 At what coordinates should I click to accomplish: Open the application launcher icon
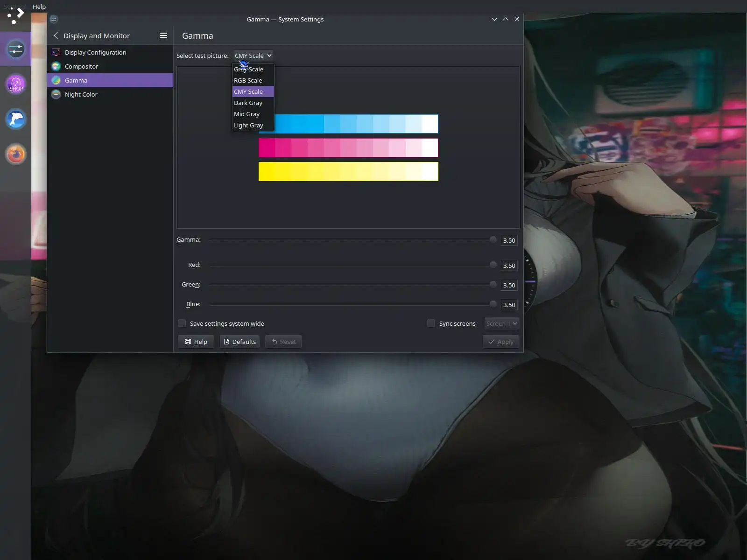(15, 15)
